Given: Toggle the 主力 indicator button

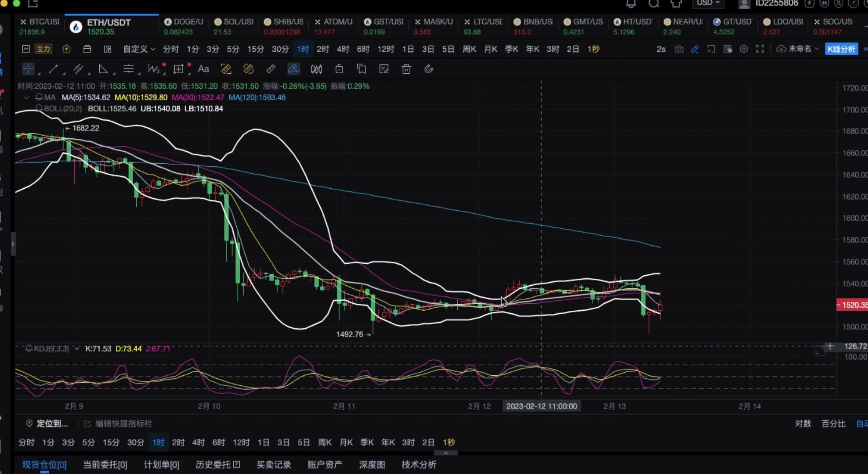Looking at the screenshot, I should point(43,49).
